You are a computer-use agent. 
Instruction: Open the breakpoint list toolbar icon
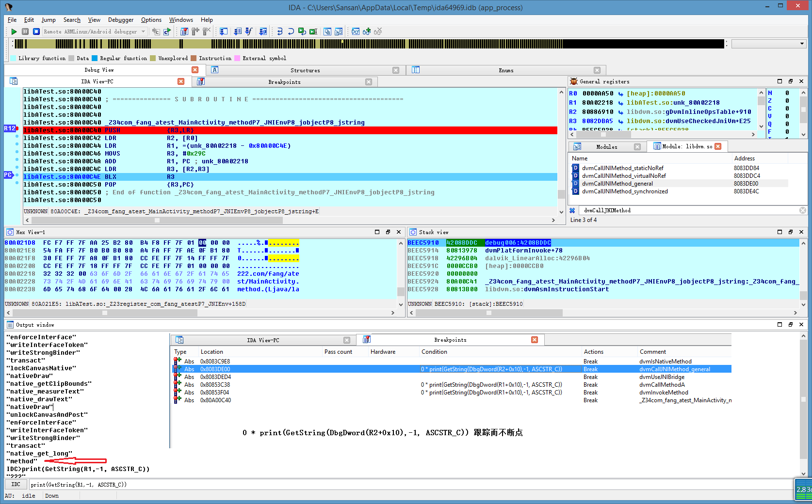(x=184, y=31)
